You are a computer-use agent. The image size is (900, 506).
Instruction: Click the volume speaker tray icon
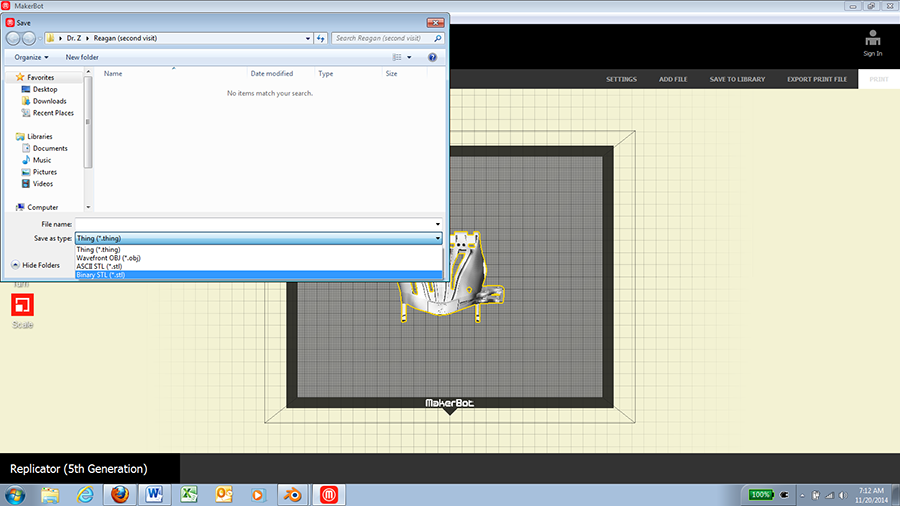point(843,495)
